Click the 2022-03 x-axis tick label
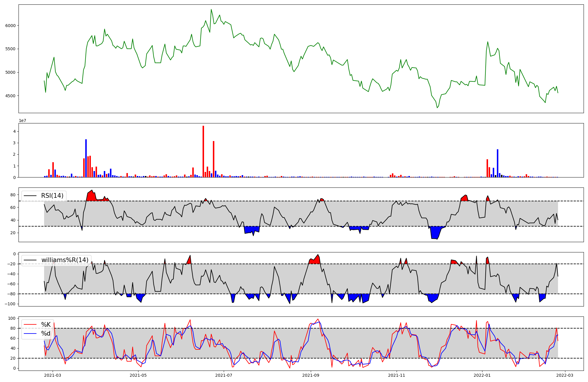Viewport: 588px width, 382px height. pyautogui.click(x=565, y=375)
